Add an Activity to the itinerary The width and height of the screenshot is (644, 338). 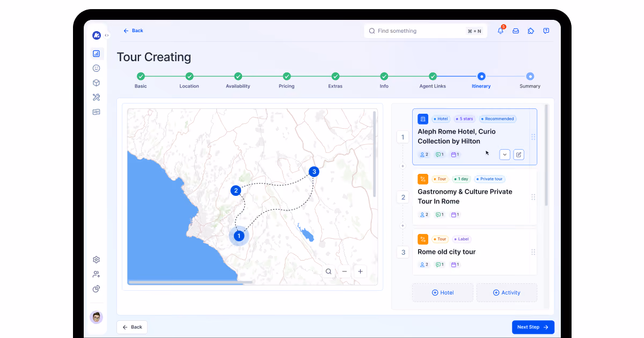[507, 292]
